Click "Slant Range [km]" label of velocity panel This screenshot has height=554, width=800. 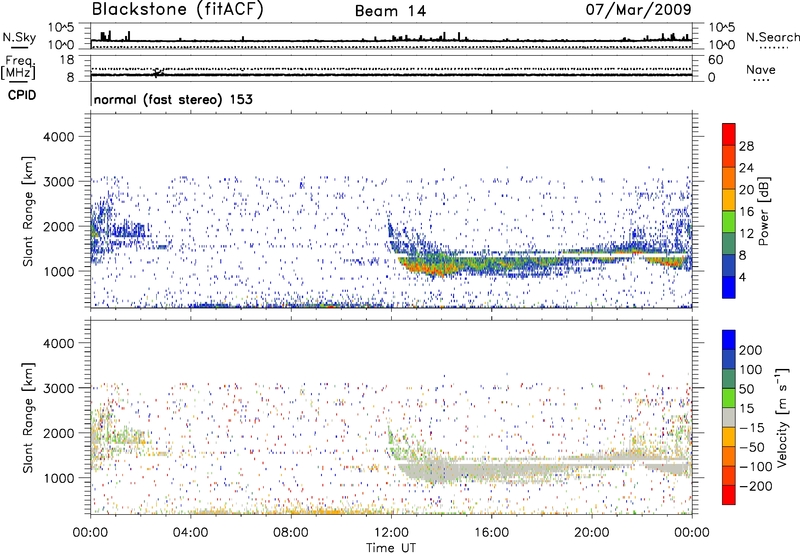tap(28, 417)
